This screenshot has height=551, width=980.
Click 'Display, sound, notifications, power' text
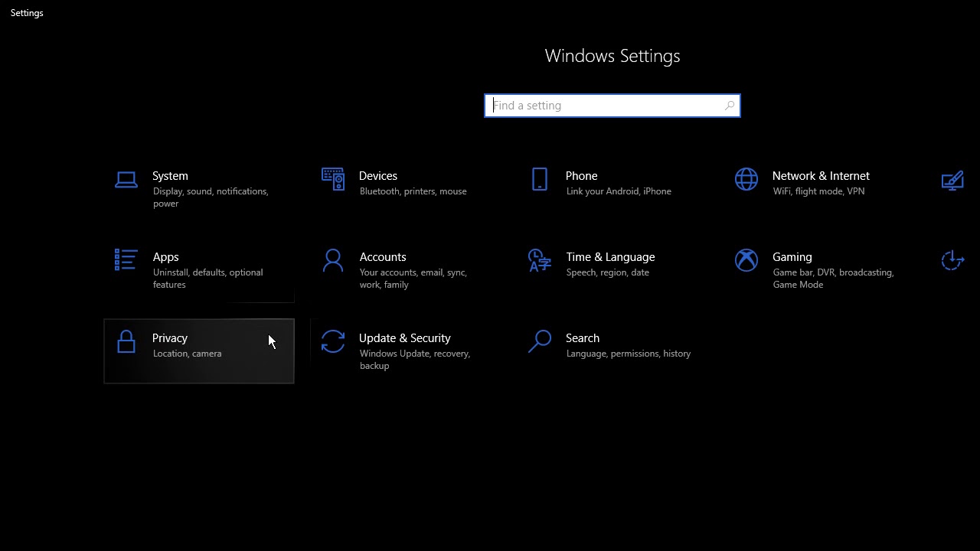pos(211,197)
